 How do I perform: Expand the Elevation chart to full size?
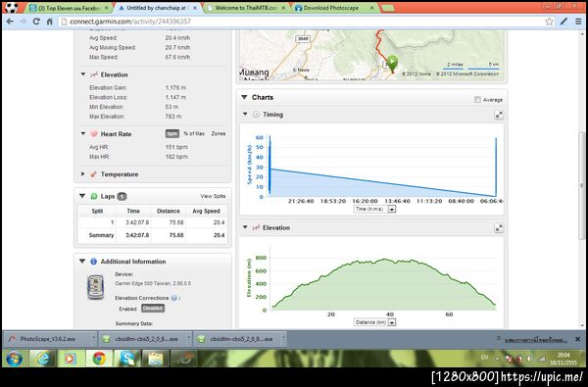pos(499,228)
